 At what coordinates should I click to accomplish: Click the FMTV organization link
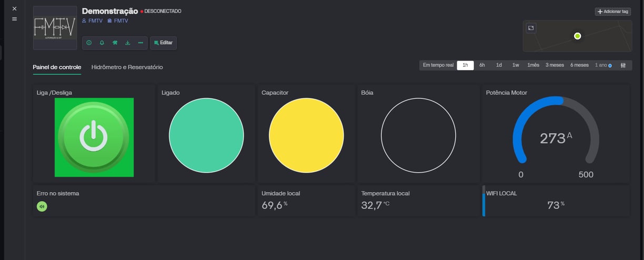[x=117, y=21]
